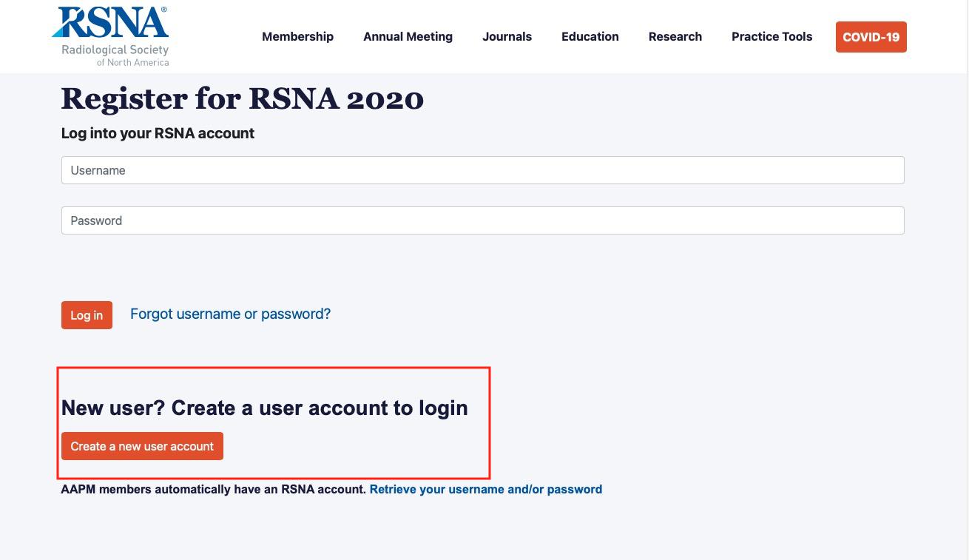Follow Retrieve your username and/or password link
Viewport: 969px width, 560px height.
pyautogui.click(x=486, y=489)
